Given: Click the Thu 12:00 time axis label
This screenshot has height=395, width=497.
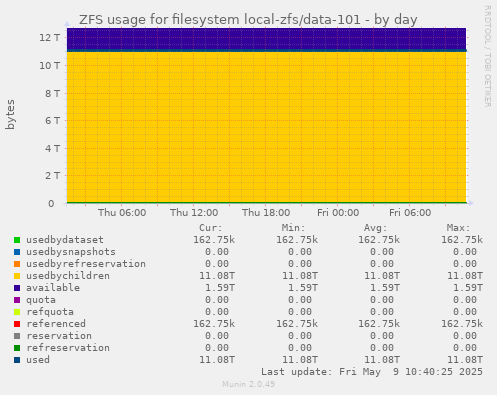Looking at the screenshot, I should tap(194, 213).
